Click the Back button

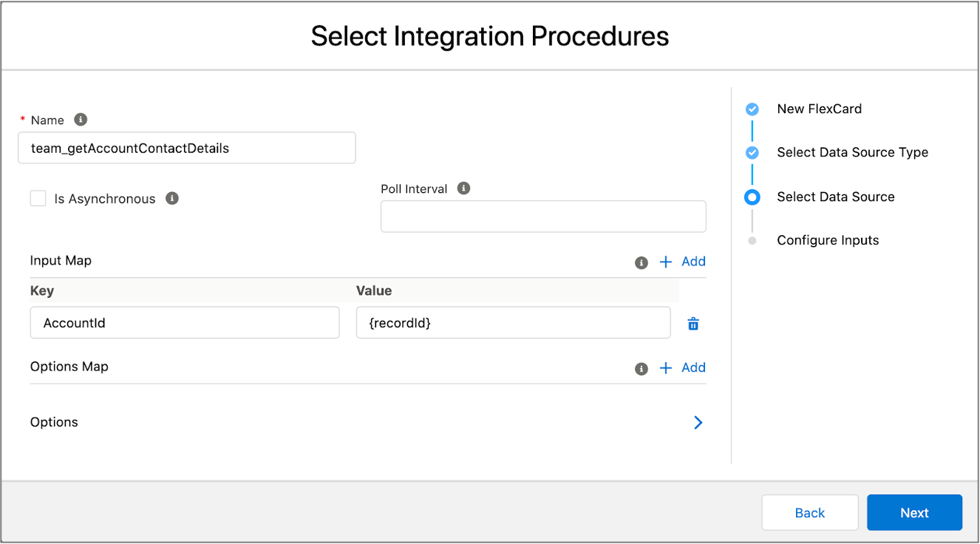[809, 512]
